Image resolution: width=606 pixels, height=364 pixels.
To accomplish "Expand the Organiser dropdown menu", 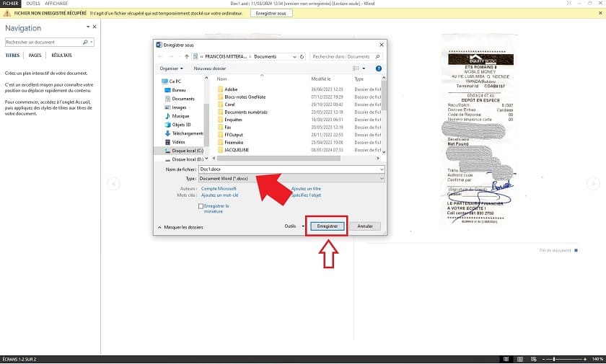I will coord(170,68).
